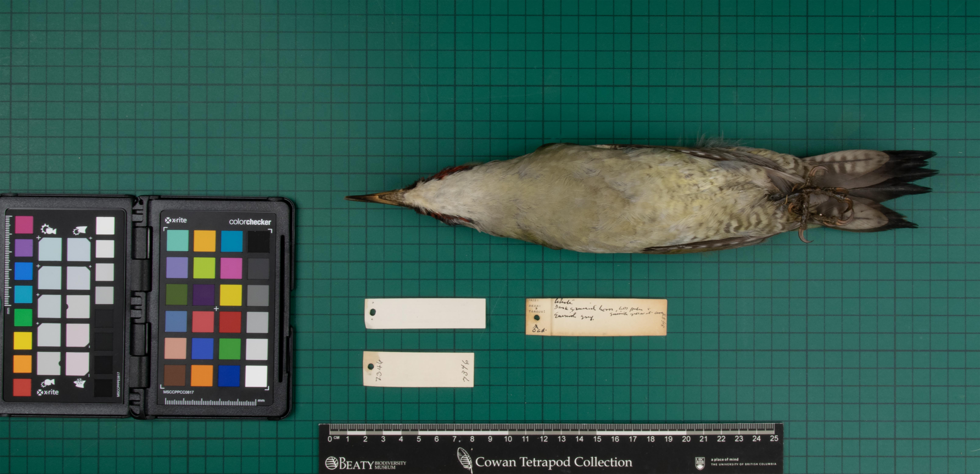Click the 'MSCCPPCC0817' serial text under the grid
The height and width of the screenshot is (474, 980).
[x=178, y=392]
